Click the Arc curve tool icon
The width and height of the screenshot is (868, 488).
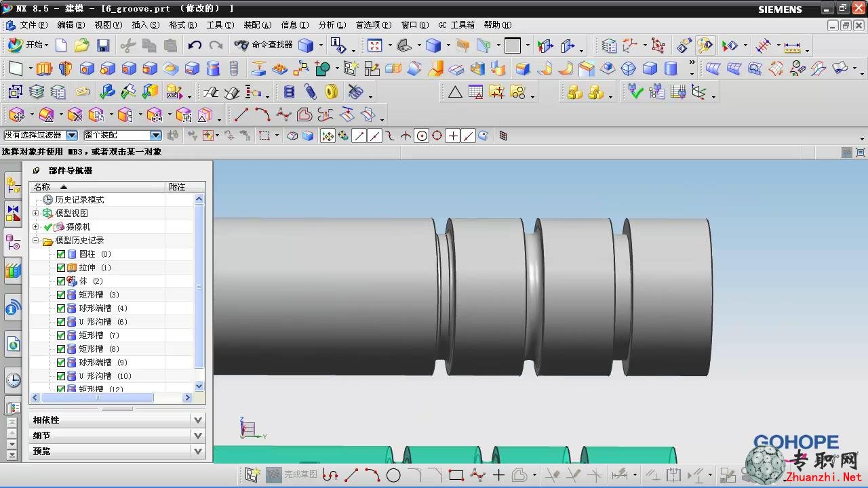(262, 115)
